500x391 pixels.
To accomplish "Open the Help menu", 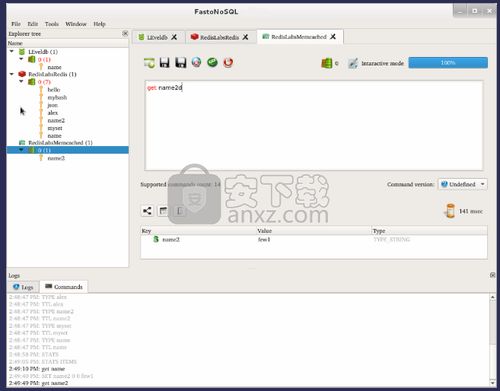I will coord(99,24).
